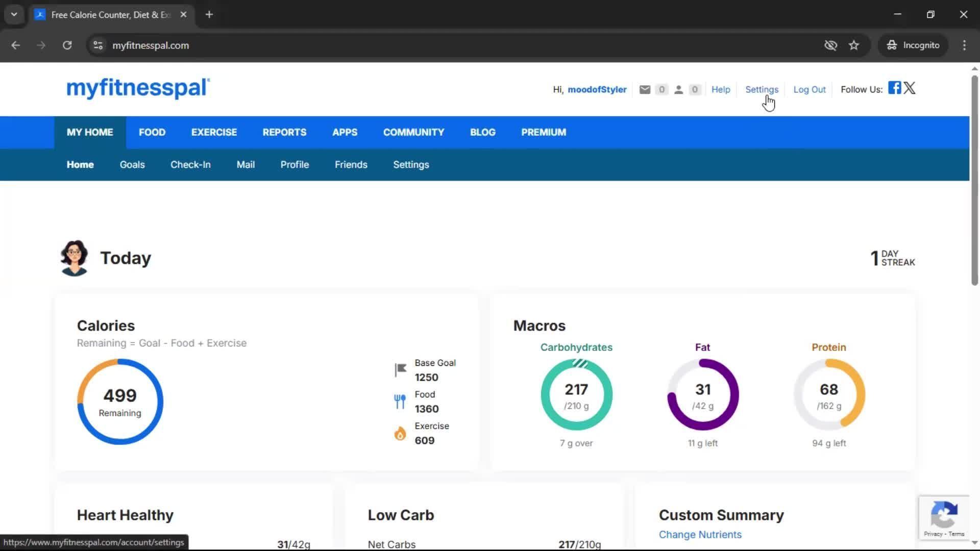Click the browser reload icon

pos(67,45)
